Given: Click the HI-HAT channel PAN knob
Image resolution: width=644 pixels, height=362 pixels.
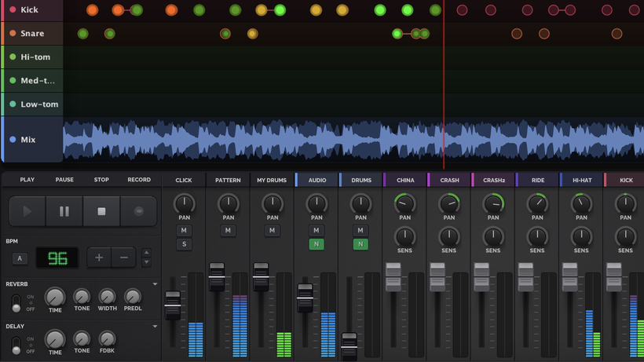Looking at the screenshot, I should click(582, 203).
